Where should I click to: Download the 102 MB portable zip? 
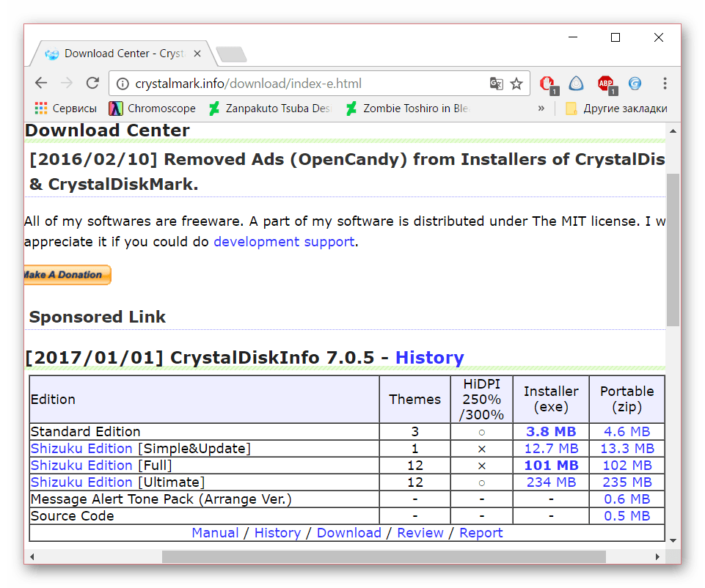(627, 466)
